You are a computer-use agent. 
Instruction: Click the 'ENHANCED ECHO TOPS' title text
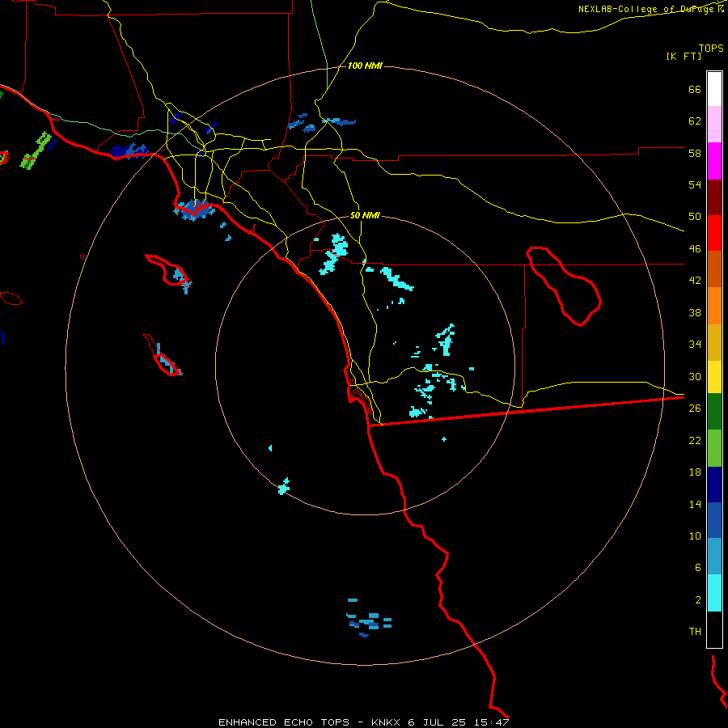(284, 722)
